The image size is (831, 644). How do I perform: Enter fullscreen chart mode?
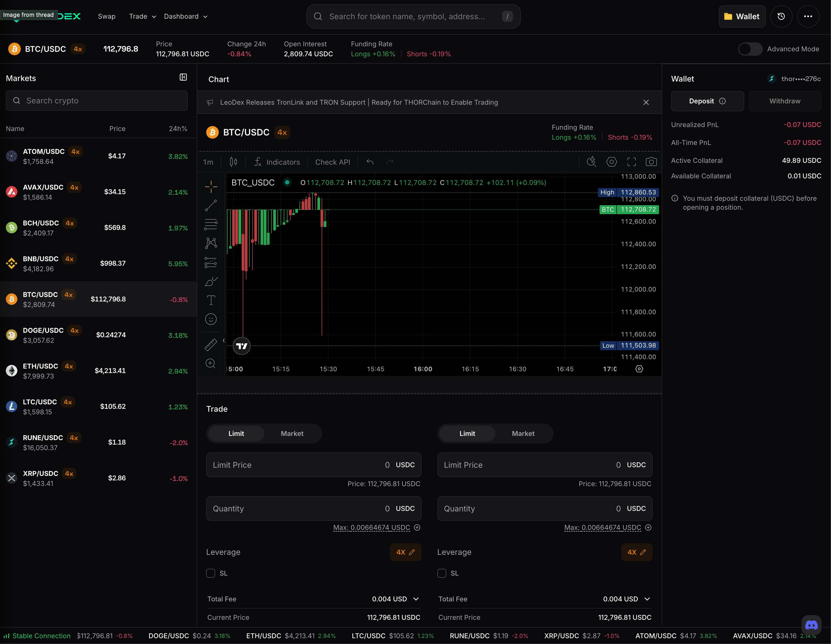click(x=631, y=162)
